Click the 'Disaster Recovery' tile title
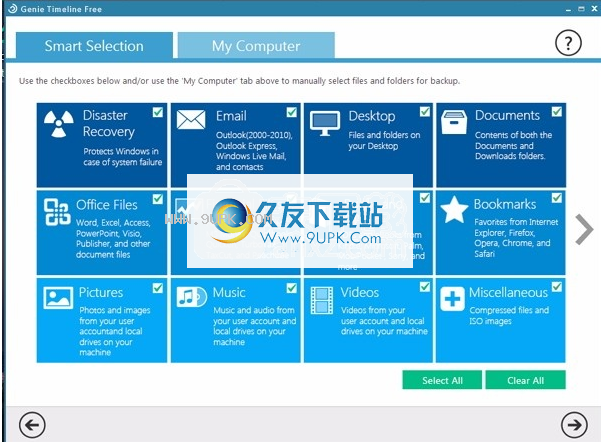 pyautogui.click(x=109, y=123)
